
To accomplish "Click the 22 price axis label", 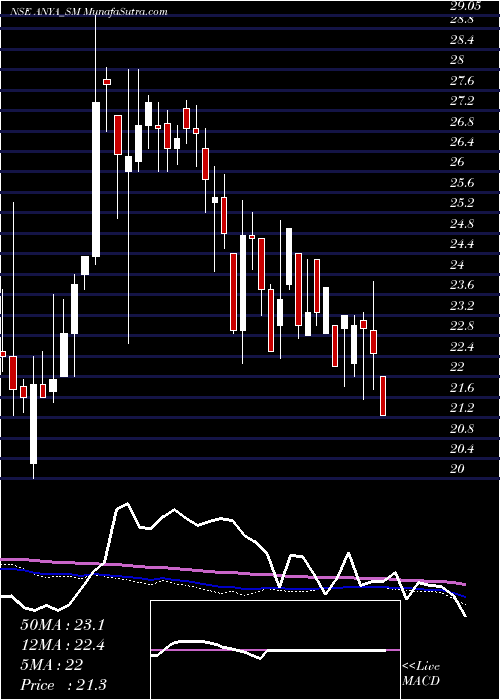I will coord(458,367).
